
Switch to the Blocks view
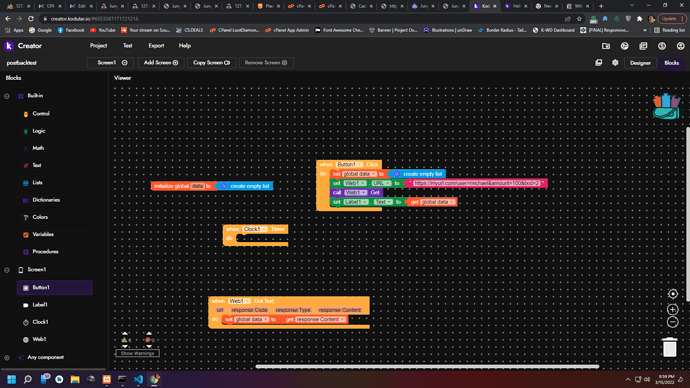pos(672,63)
